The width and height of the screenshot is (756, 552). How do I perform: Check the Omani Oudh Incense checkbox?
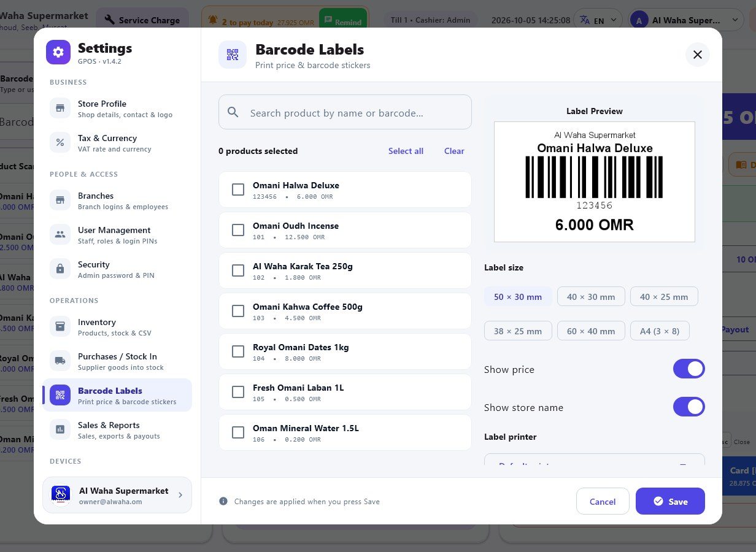coord(238,230)
